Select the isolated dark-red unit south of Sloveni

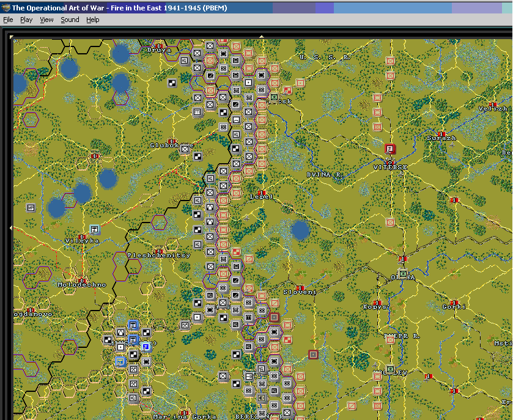(x=313, y=354)
